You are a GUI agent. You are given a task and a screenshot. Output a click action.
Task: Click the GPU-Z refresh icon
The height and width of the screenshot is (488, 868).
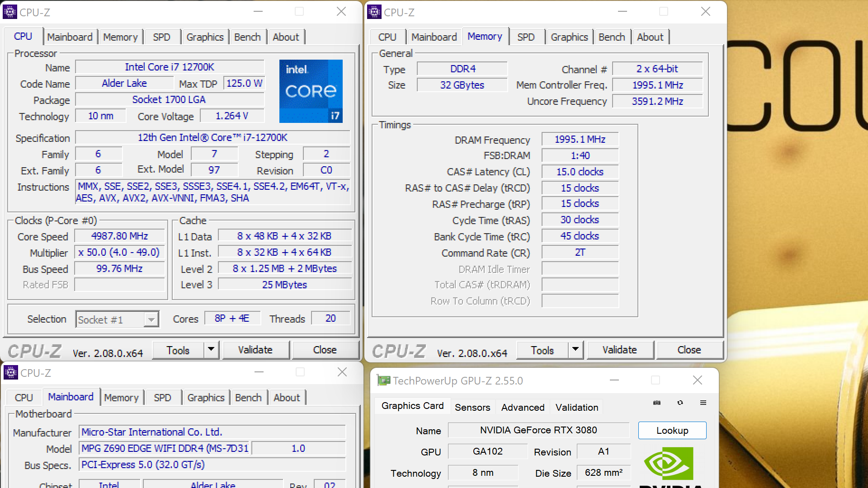pyautogui.click(x=680, y=403)
